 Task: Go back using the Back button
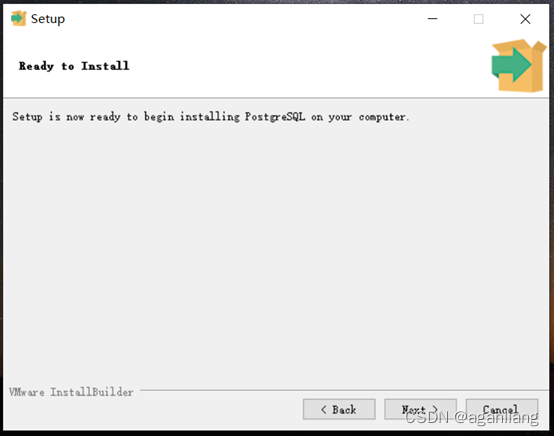(x=339, y=410)
